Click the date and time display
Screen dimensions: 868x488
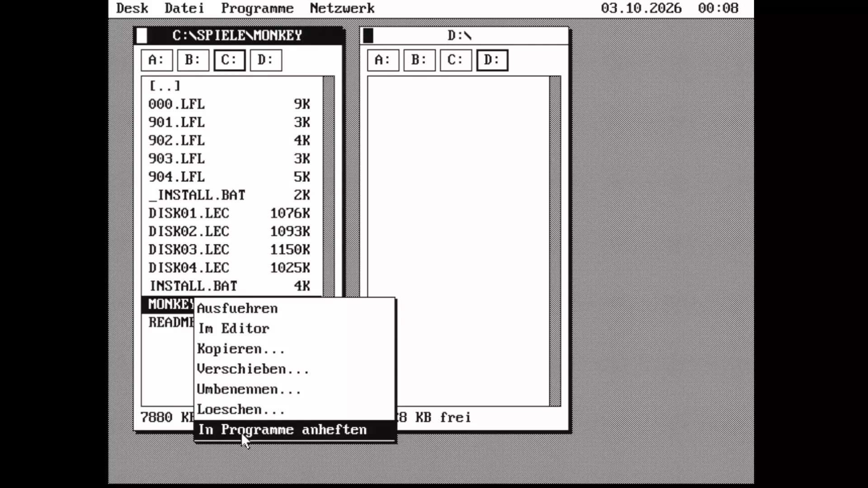[x=670, y=8]
